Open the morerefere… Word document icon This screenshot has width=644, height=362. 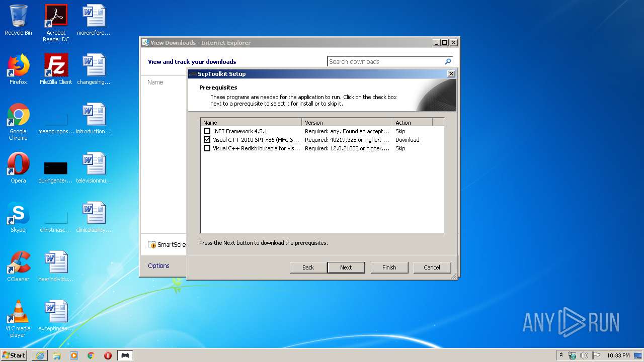pyautogui.click(x=94, y=20)
